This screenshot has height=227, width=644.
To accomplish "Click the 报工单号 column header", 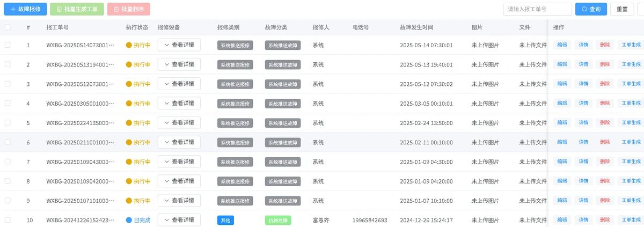I will (57, 27).
